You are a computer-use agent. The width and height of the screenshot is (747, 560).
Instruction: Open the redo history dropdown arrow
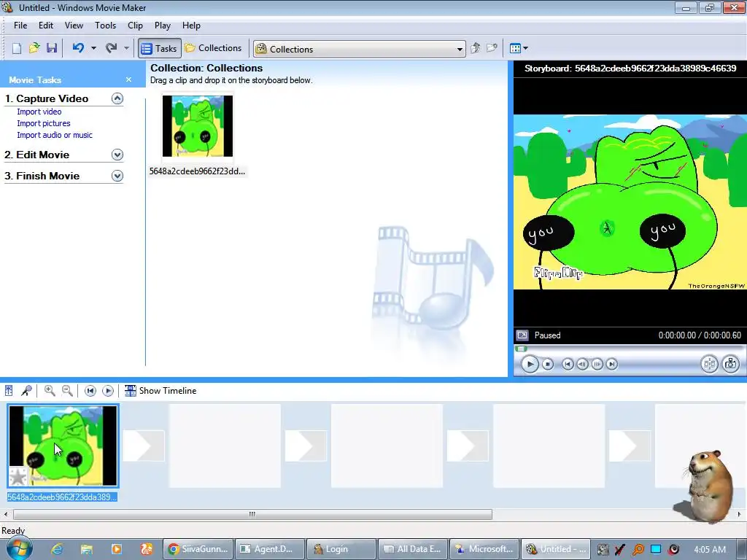(x=126, y=48)
